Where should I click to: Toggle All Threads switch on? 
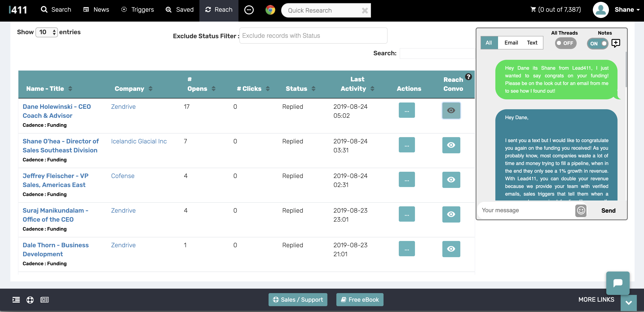[565, 43]
